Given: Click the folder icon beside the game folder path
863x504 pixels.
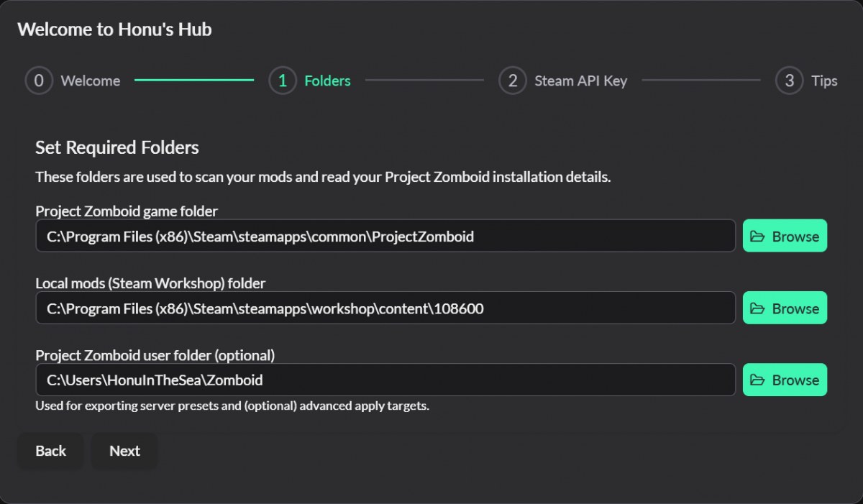Looking at the screenshot, I should pos(757,237).
